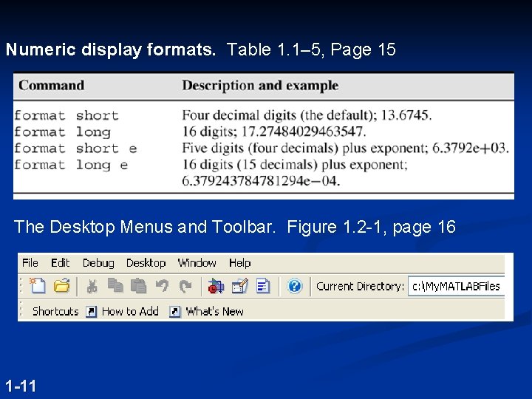
Task: Open the Window menu
Action: click(197, 262)
